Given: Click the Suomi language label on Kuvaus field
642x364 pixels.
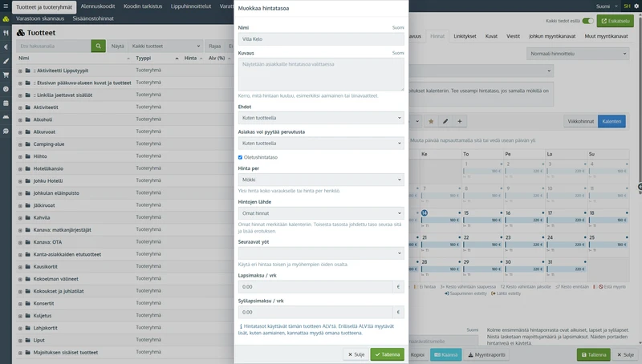Looking at the screenshot, I should [398, 53].
